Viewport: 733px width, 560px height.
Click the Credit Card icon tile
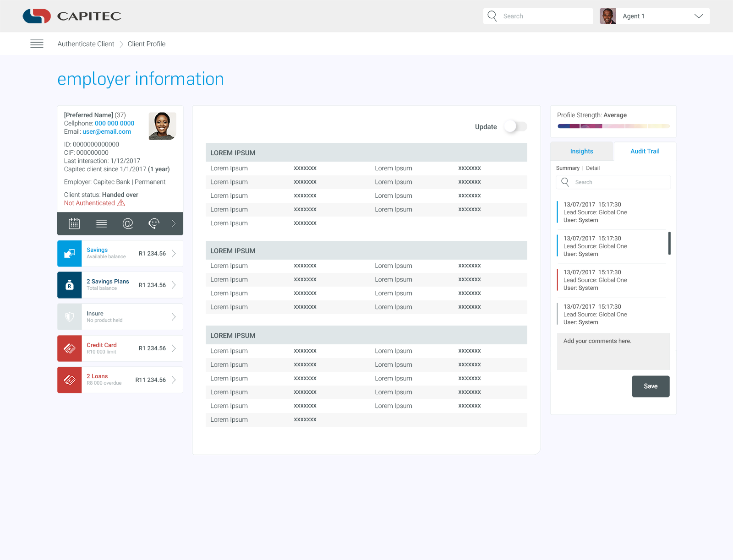(x=70, y=348)
